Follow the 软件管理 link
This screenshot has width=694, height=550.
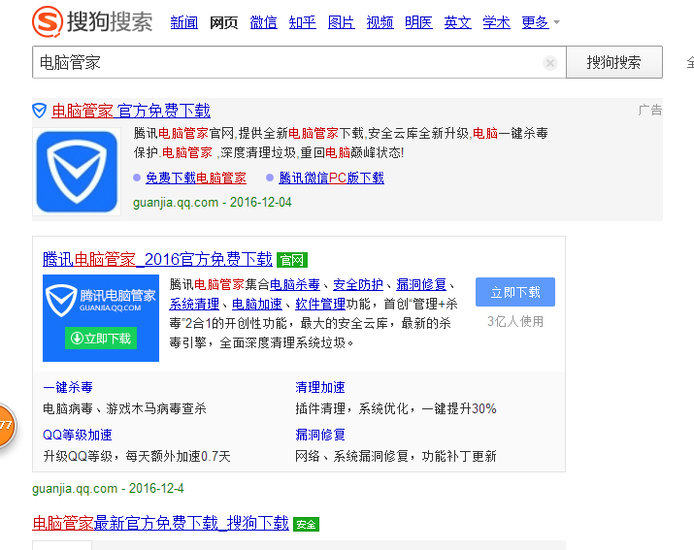coord(320,304)
